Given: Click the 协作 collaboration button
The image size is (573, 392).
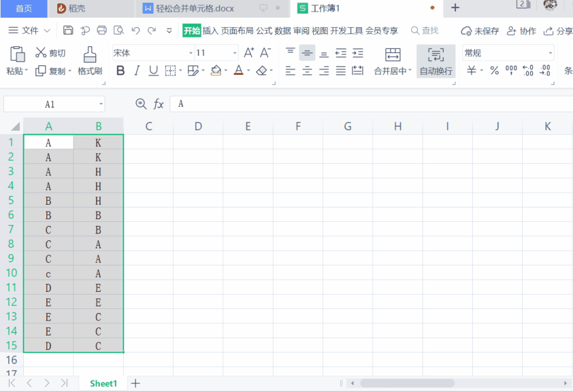Looking at the screenshot, I should (521, 31).
